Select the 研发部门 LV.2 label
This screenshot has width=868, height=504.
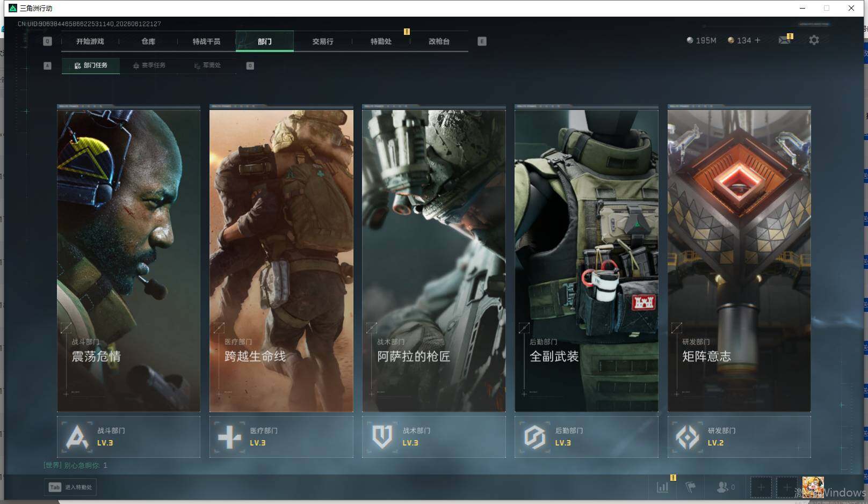pos(715,443)
